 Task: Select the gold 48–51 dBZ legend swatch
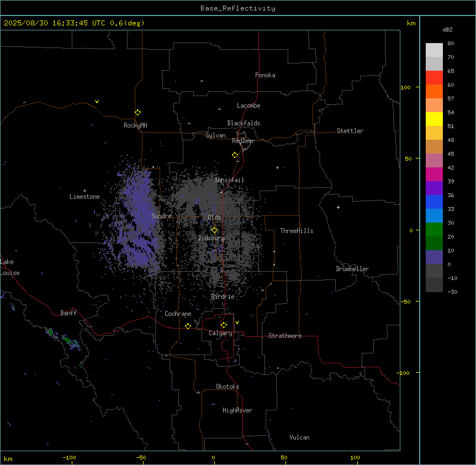tap(434, 133)
